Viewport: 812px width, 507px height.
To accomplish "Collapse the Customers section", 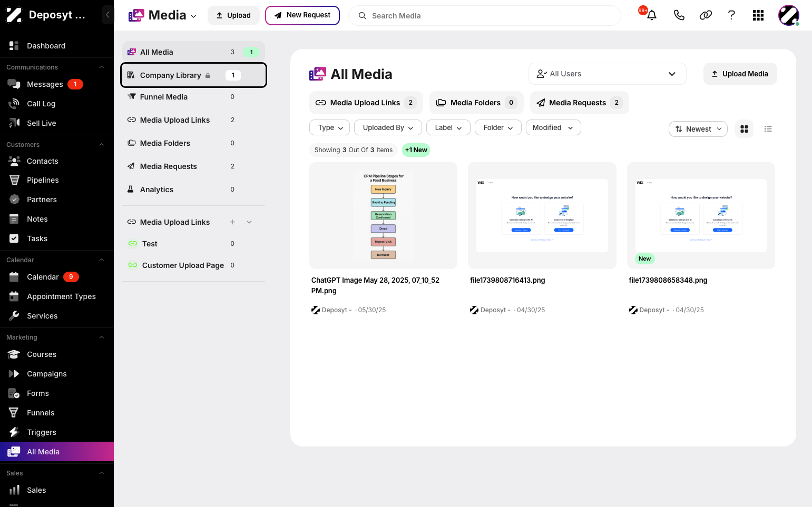I will pos(102,145).
